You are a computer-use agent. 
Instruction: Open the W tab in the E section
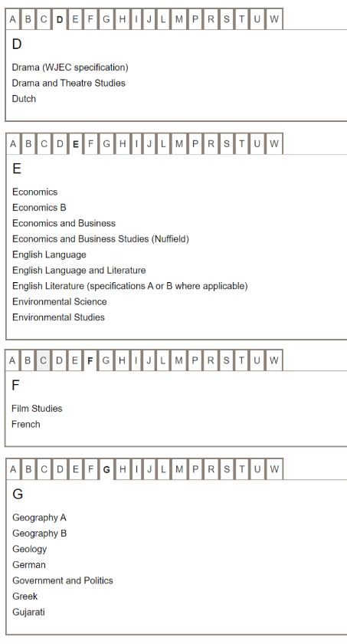(x=274, y=144)
